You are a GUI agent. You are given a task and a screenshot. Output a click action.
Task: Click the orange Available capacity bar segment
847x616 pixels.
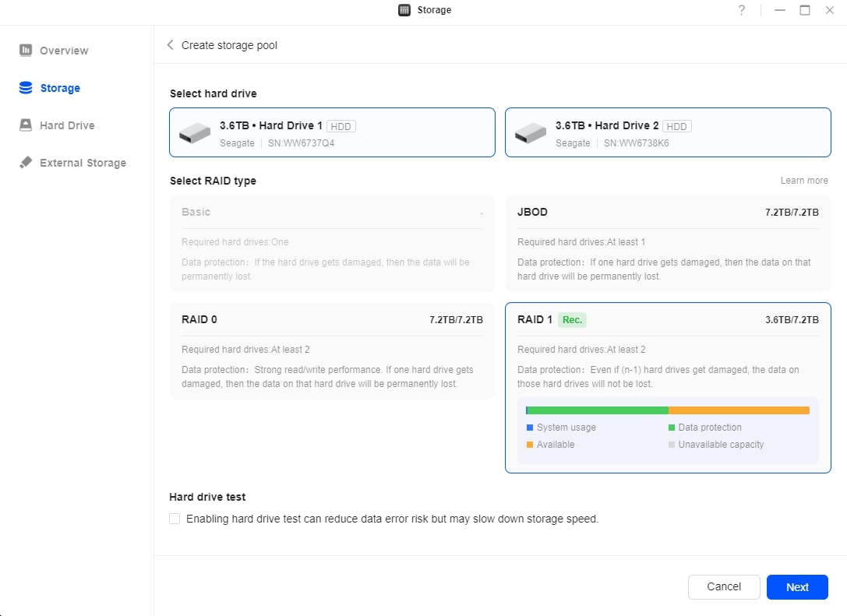coord(739,410)
